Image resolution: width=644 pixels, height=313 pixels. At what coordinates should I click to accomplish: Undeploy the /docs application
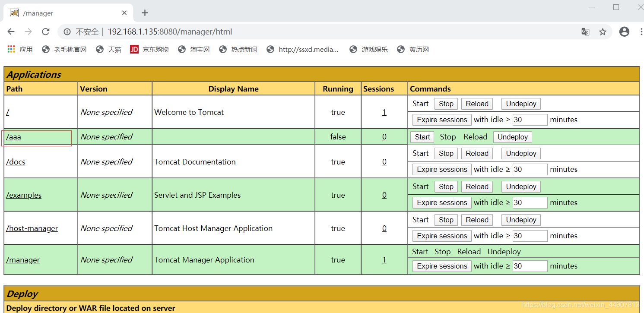(x=521, y=153)
